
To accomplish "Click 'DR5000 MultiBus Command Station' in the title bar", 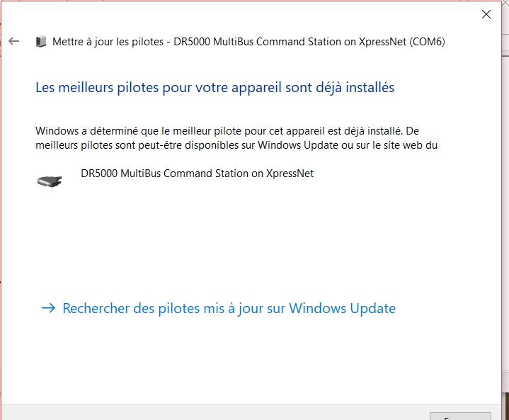I will (263, 42).
